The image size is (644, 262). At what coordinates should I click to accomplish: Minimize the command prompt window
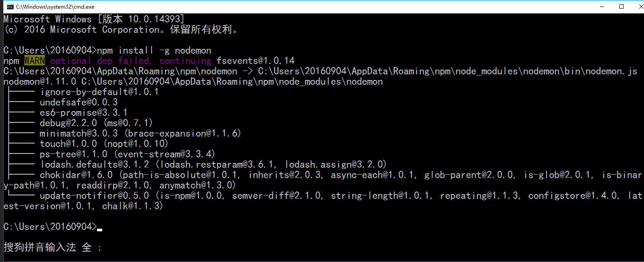602,6
